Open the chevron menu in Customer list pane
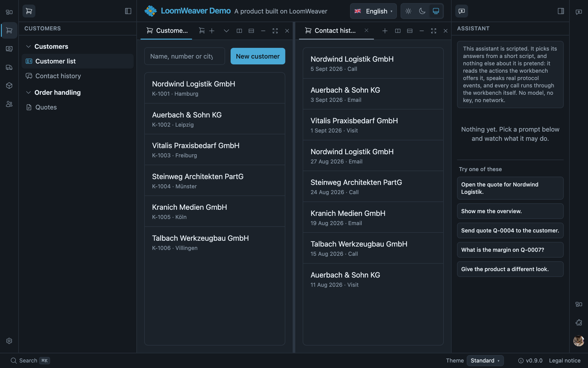 (x=226, y=31)
